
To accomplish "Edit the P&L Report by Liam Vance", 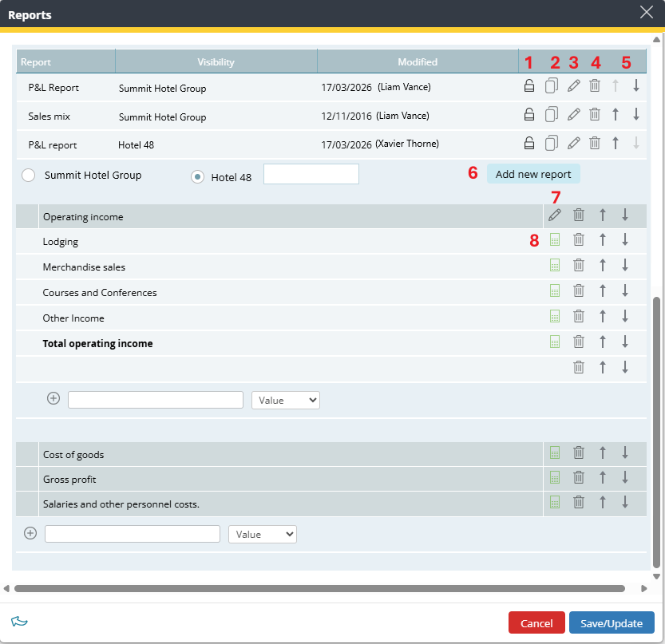I will [573, 85].
